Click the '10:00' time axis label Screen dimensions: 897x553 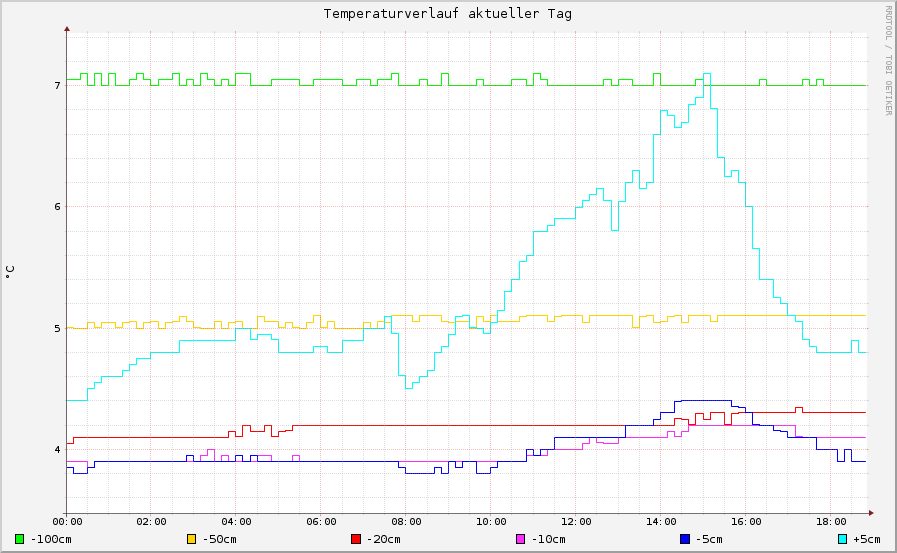click(x=491, y=522)
